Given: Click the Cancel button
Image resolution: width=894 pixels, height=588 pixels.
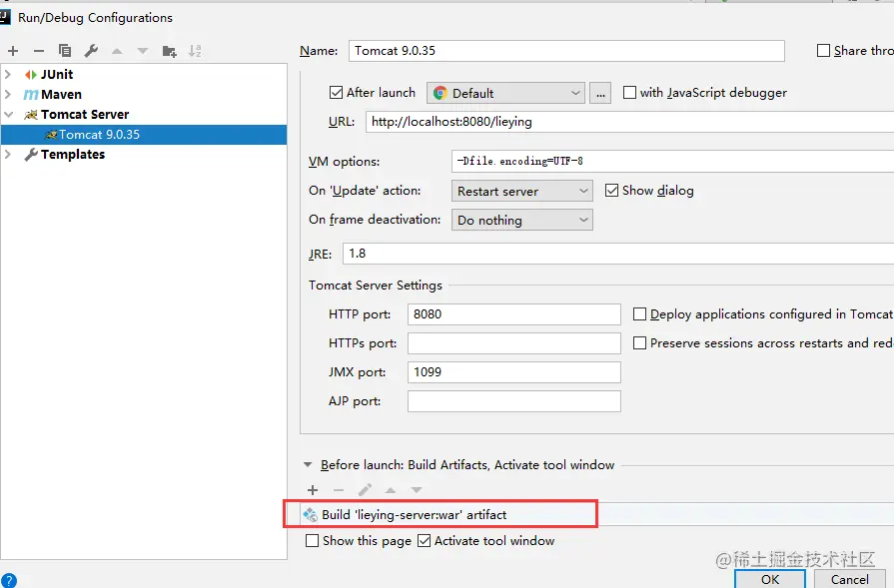Looking at the screenshot, I should (x=849, y=579).
